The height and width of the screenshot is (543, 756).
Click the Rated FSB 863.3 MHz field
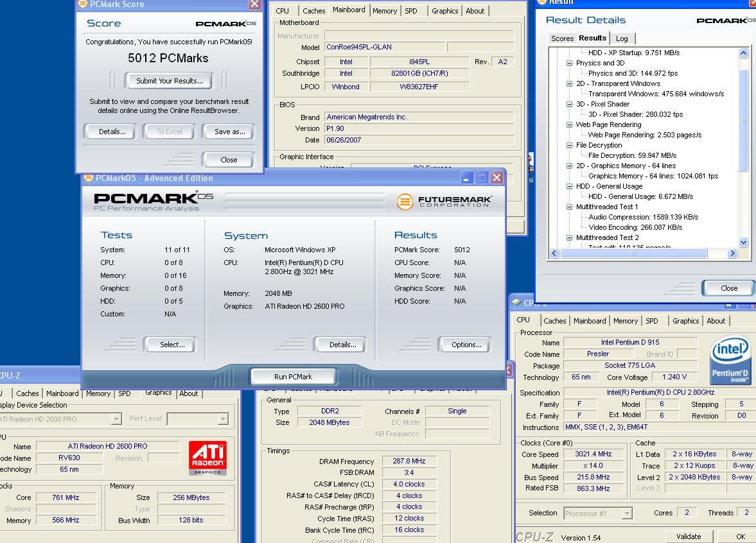tap(593, 488)
